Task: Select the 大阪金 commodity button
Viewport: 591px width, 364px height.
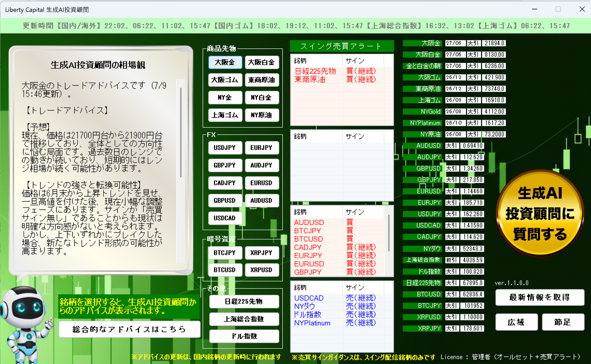Action: [225, 62]
